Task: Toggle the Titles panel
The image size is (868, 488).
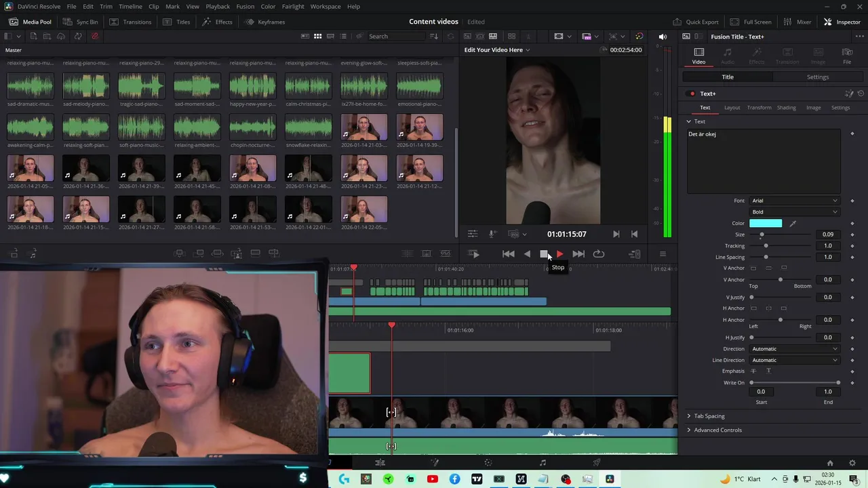Action: click(177, 22)
